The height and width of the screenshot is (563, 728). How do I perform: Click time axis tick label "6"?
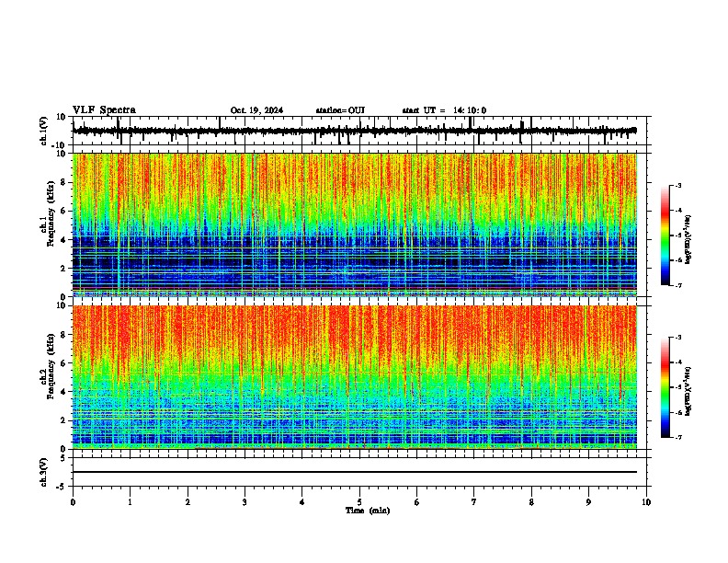(x=417, y=502)
